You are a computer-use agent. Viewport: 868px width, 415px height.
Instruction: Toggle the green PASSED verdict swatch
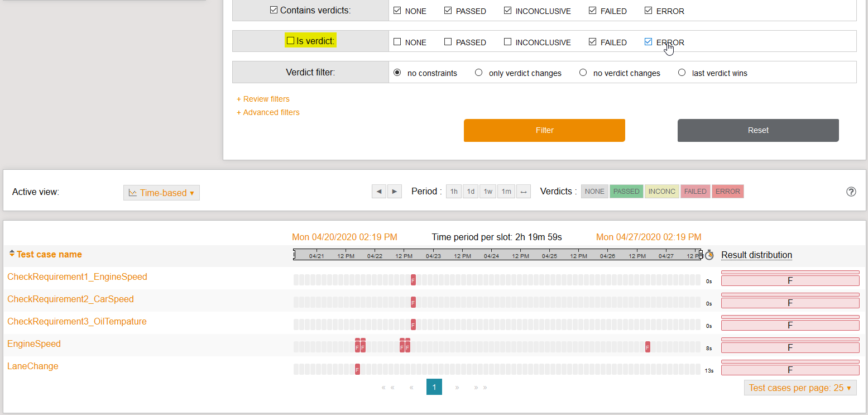(626, 192)
